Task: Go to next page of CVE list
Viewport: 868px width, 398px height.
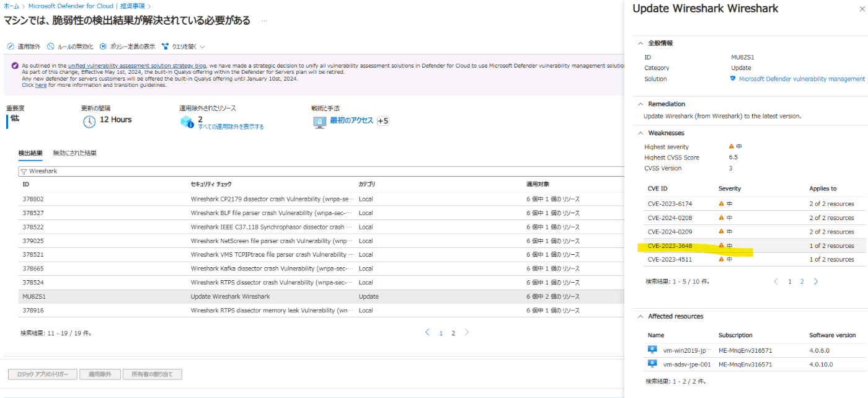Action: click(816, 281)
